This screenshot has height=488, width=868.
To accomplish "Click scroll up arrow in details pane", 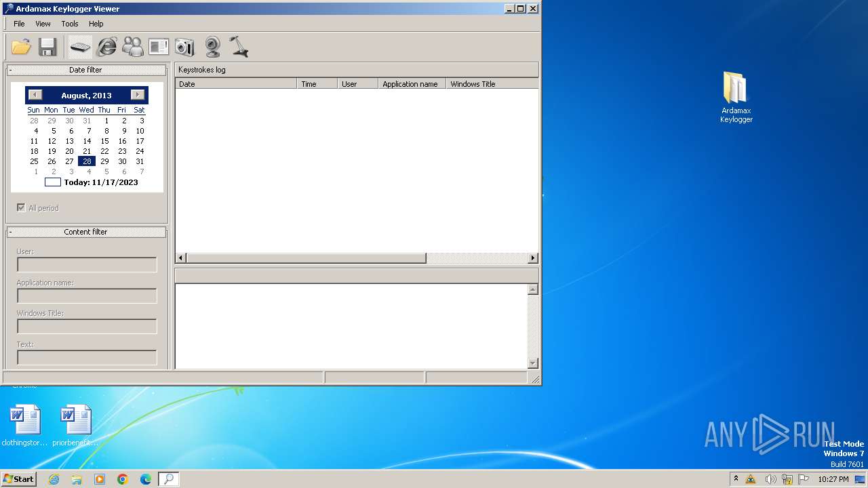I will 533,289.
